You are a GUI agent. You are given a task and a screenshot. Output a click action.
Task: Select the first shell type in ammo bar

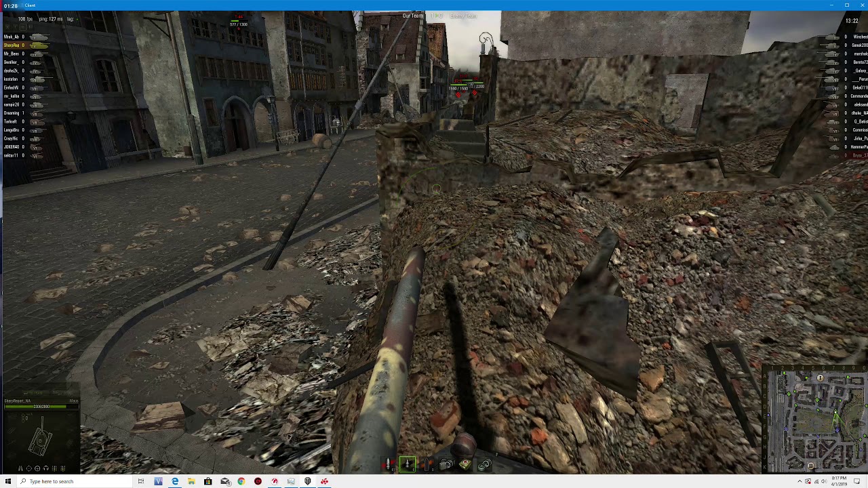389,464
